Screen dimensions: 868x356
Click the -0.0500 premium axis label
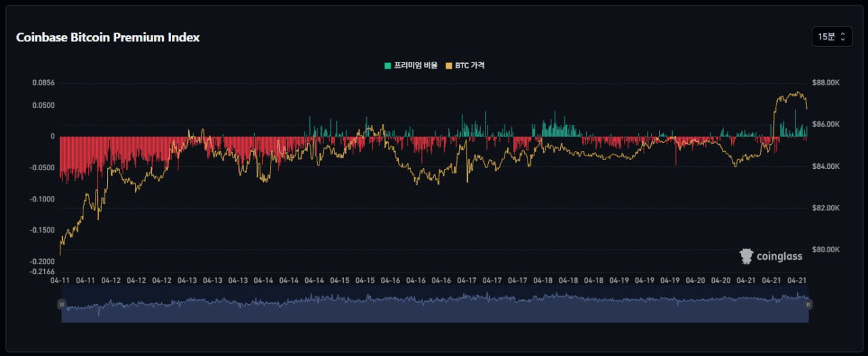[x=42, y=167]
